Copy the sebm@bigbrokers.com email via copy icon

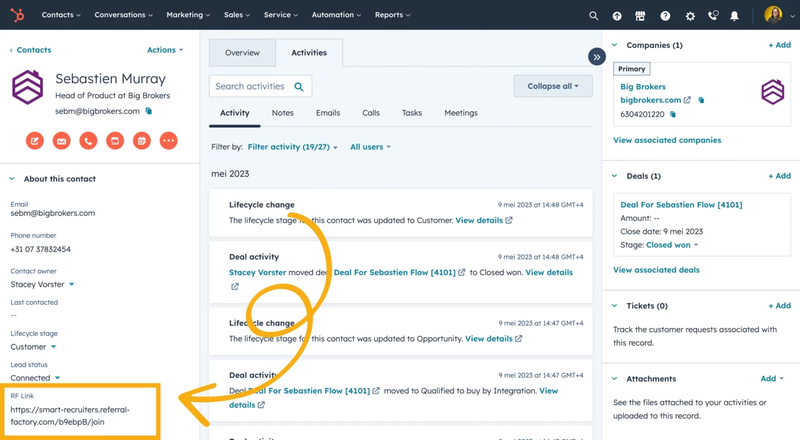[x=149, y=111]
